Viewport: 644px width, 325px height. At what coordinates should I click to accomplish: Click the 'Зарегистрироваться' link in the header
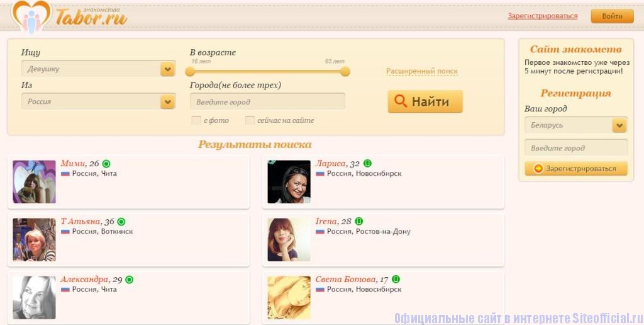(543, 16)
